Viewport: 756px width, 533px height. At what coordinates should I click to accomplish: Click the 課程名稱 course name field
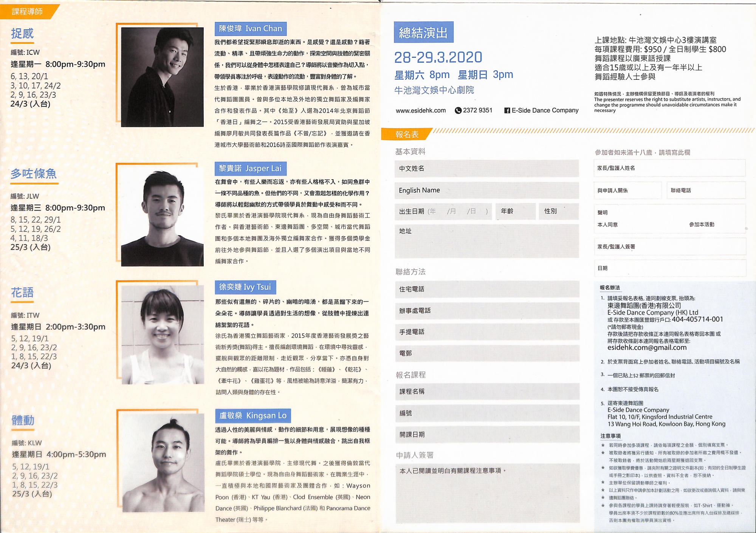point(486,392)
